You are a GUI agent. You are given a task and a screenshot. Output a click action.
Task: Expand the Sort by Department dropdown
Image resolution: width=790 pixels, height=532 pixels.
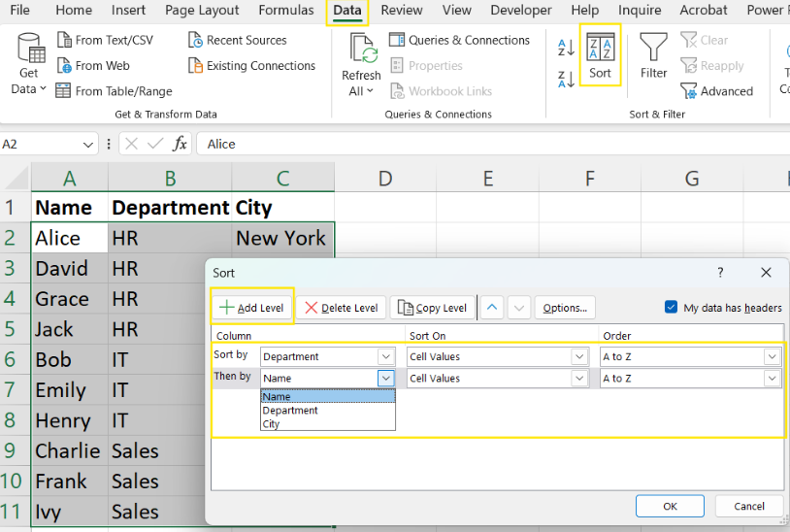pos(385,356)
